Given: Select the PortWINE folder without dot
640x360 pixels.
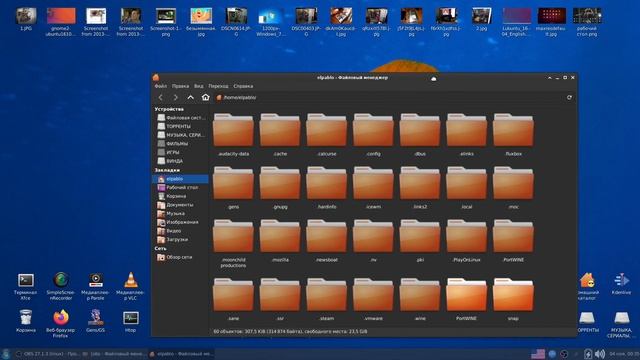Looking at the screenshot, I should click(467, 299).
